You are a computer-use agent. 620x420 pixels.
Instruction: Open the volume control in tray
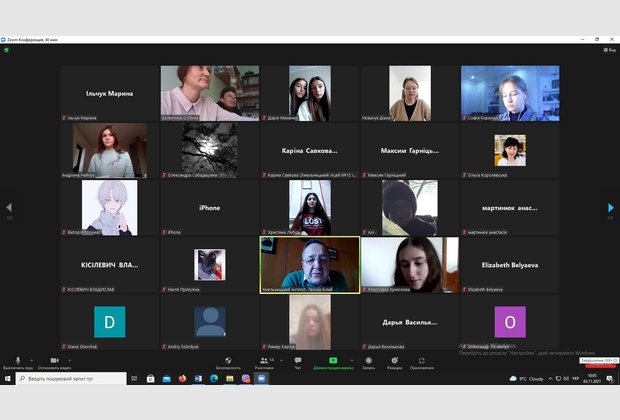tap(566, 378)
